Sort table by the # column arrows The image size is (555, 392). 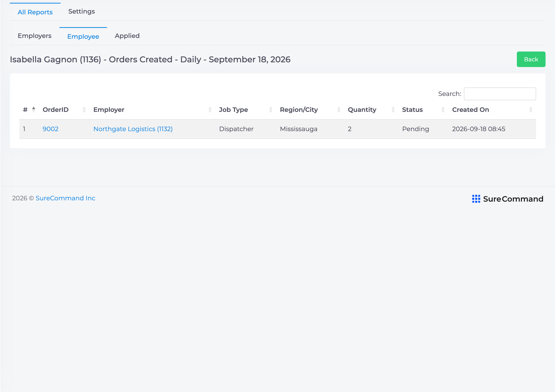tap(34, 110)
